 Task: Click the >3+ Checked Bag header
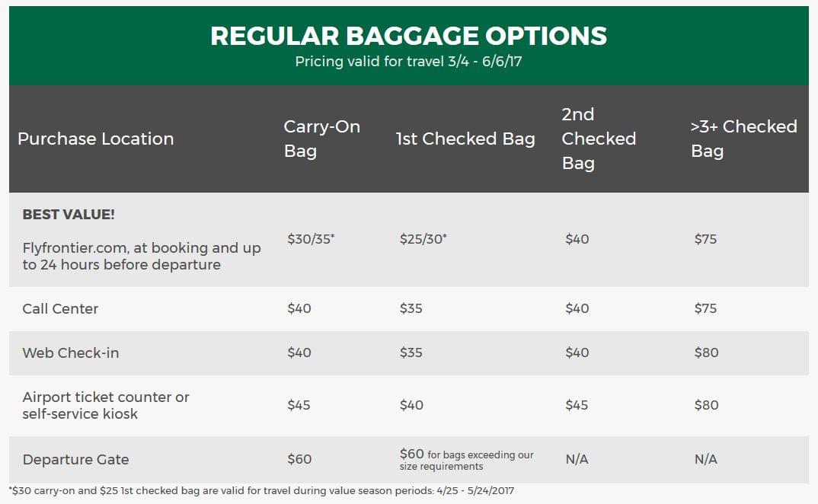click(744, 139)
